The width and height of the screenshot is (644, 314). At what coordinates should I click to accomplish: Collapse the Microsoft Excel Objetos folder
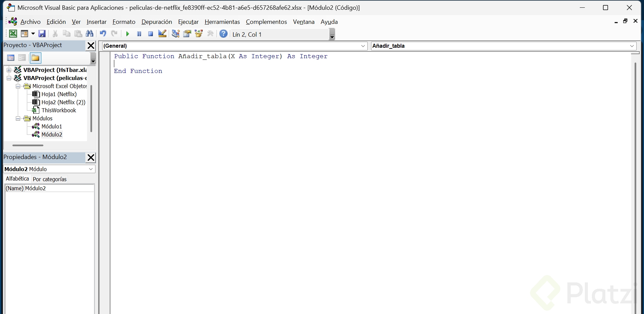tap(18, 86)
